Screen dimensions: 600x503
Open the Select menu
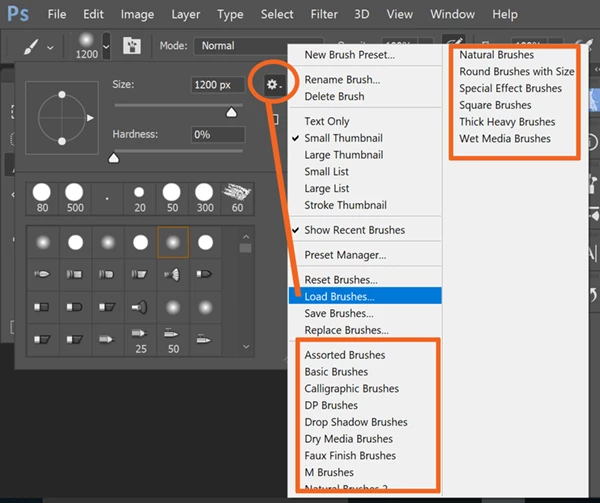[x=277, y=15]
